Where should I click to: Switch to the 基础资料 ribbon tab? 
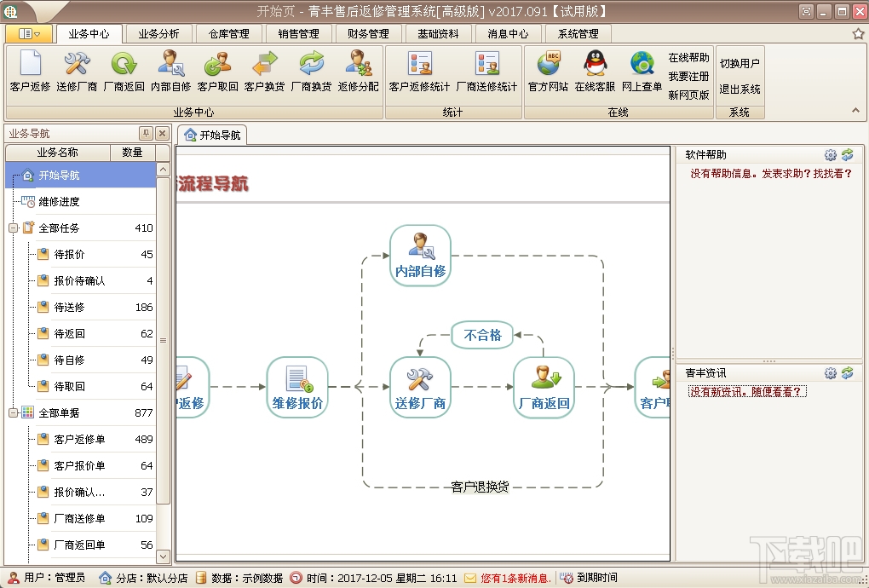pyautogui.click(x=438, y=34)
